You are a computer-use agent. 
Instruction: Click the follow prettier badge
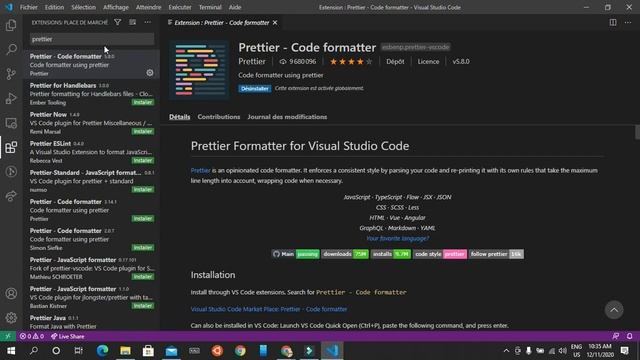point(496,254)
